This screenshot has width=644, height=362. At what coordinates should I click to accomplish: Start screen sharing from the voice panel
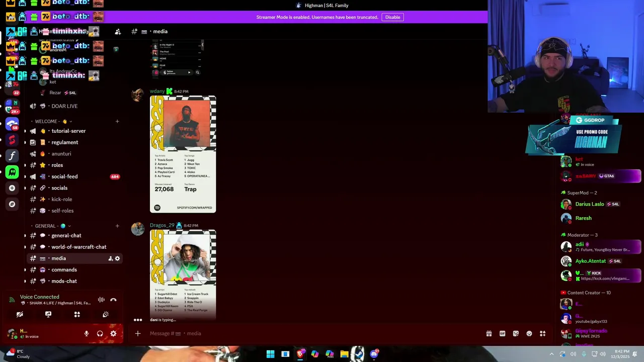(x=48, y=314)
